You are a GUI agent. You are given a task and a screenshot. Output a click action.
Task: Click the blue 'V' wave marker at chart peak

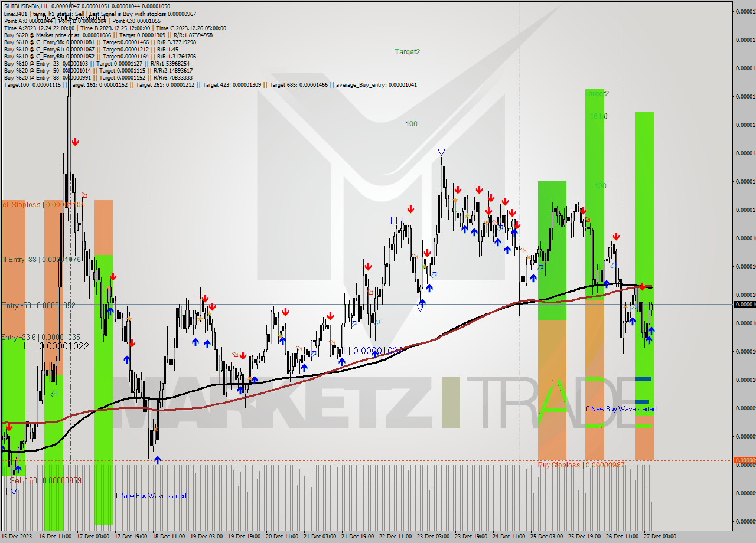(441, 153)
